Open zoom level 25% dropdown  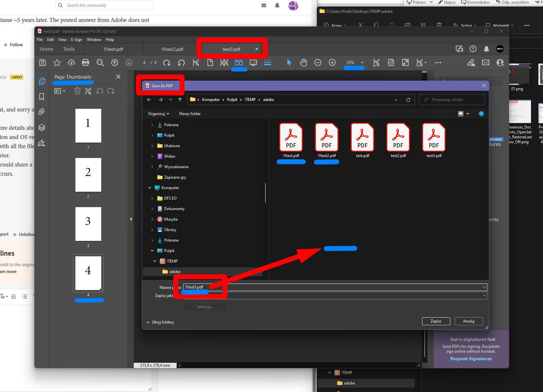pos(362,63)
